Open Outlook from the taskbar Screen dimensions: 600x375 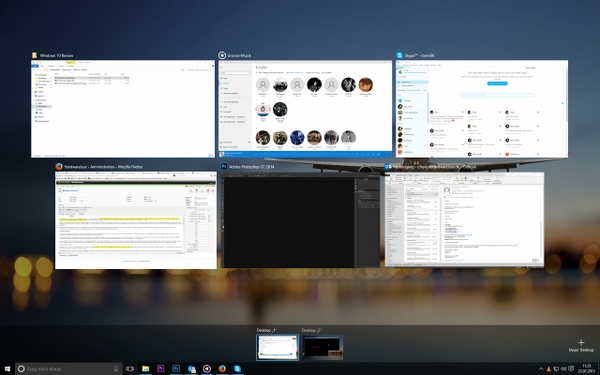point(191,369)
